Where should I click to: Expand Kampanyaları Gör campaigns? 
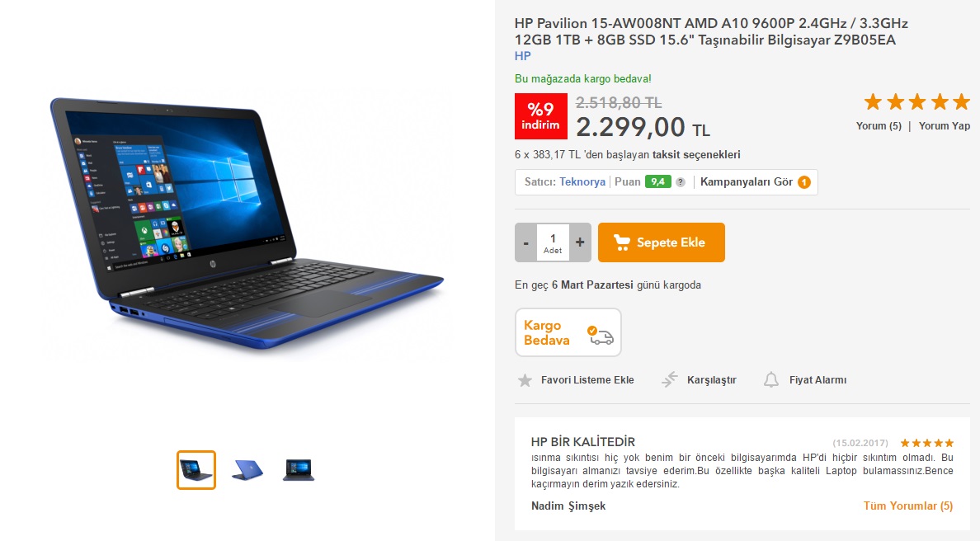point(747,181)
